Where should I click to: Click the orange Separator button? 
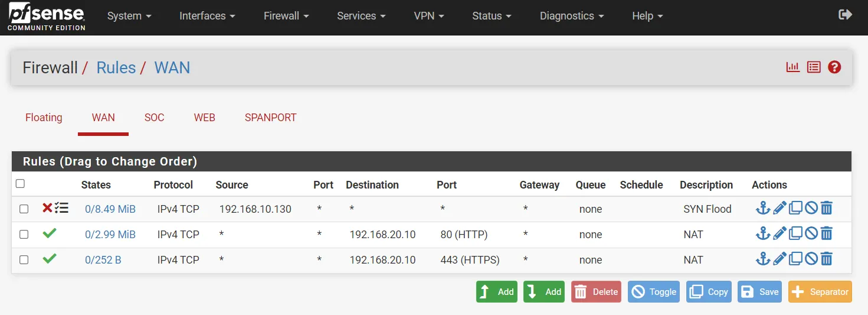820,292
